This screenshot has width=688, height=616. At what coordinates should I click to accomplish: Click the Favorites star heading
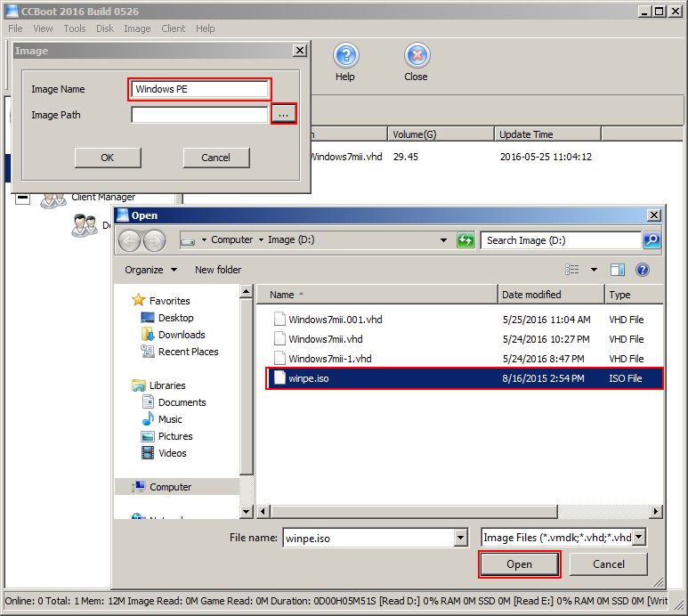[169, 301]
